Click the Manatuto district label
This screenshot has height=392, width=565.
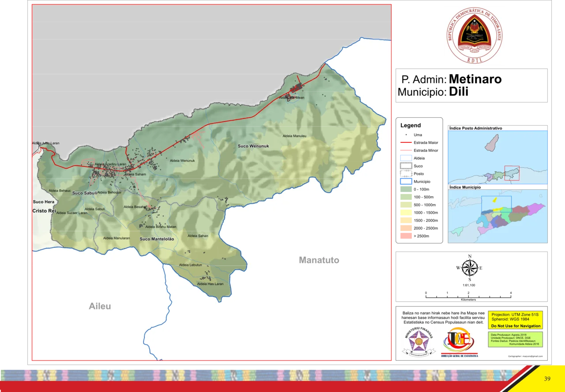pos(319,260)
